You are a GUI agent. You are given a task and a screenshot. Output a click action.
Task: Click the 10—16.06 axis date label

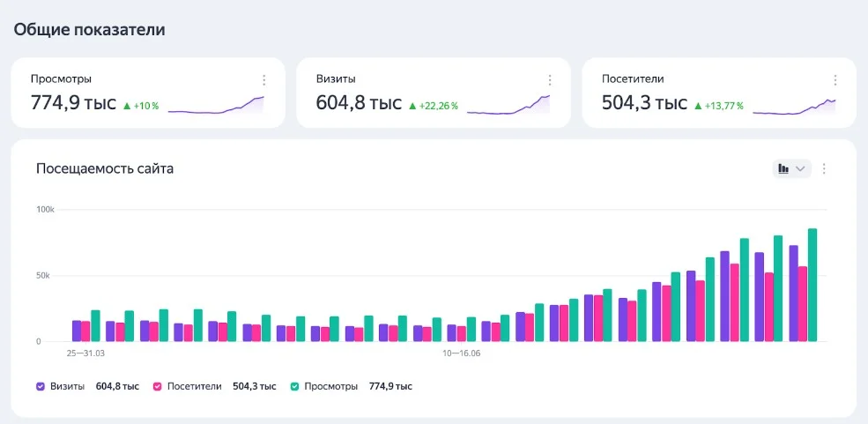pyautogui.click(x=461, y=352)
